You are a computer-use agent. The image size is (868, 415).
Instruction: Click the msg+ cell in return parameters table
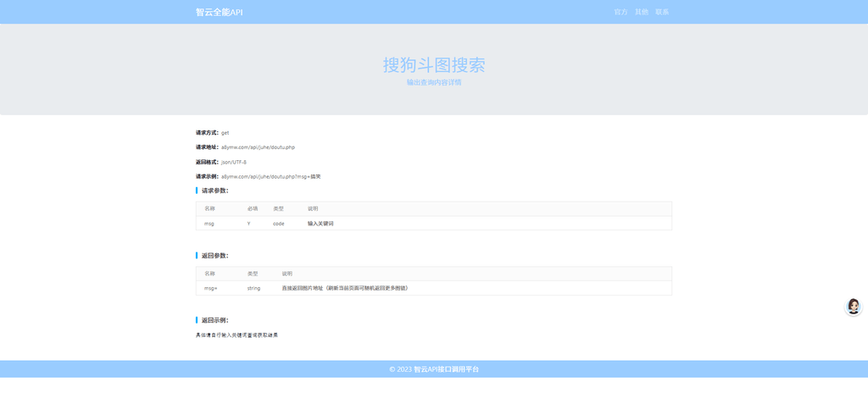point(211,288)
